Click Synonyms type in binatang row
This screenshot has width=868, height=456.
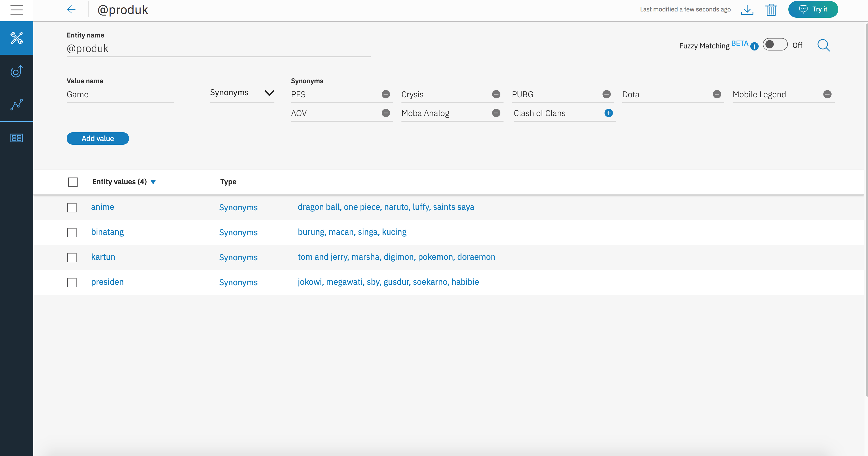click(238, 232)
